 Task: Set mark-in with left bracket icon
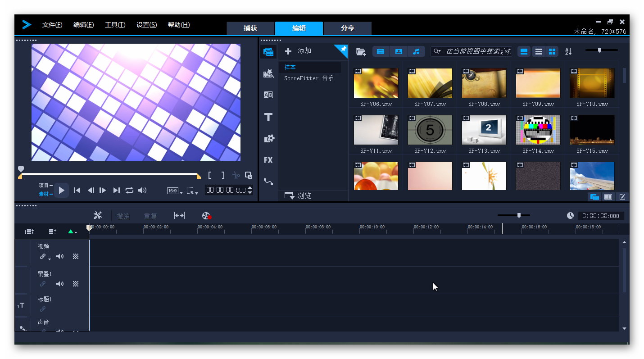pos(210,175)
